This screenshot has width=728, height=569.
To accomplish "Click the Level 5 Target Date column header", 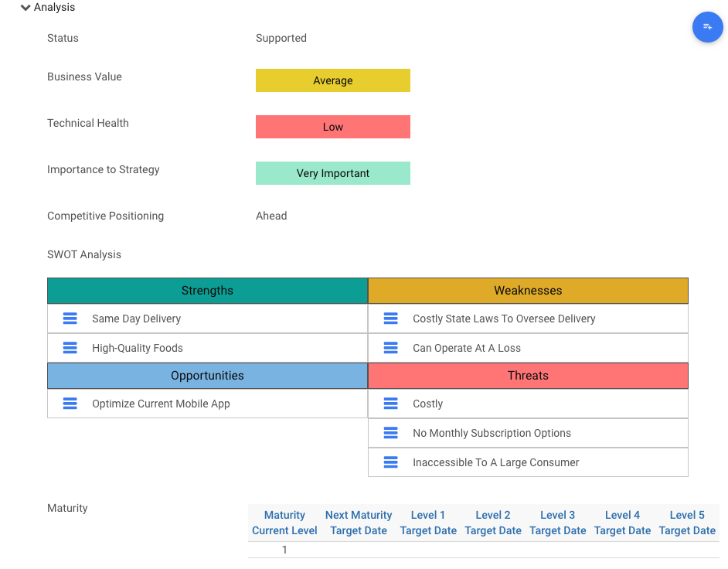I will (x=687, y=523).
